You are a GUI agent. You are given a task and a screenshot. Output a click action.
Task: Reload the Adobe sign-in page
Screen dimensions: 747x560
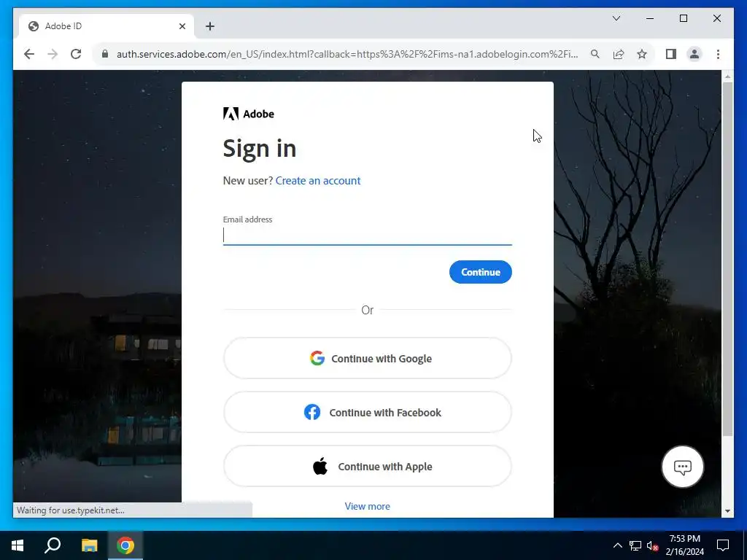76,54
